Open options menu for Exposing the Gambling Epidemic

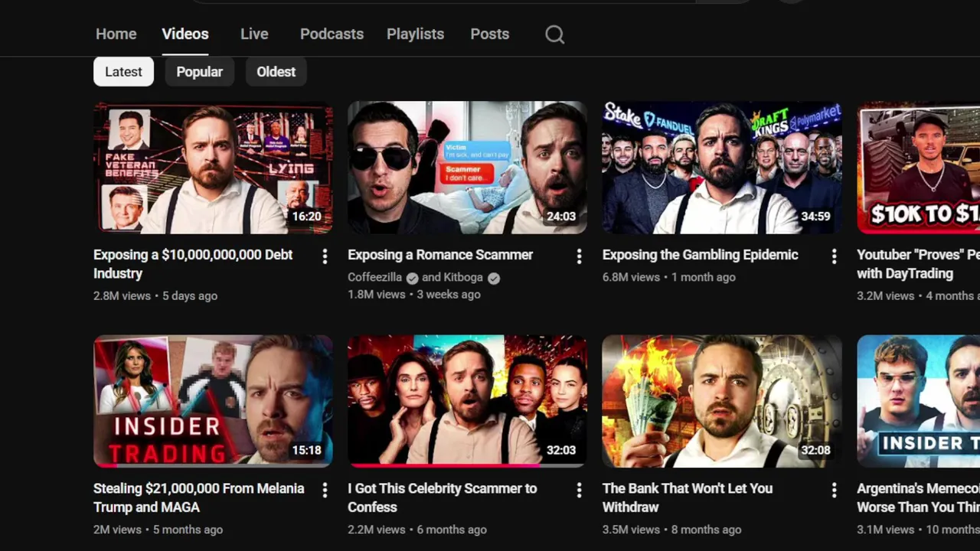click(834, 256)
